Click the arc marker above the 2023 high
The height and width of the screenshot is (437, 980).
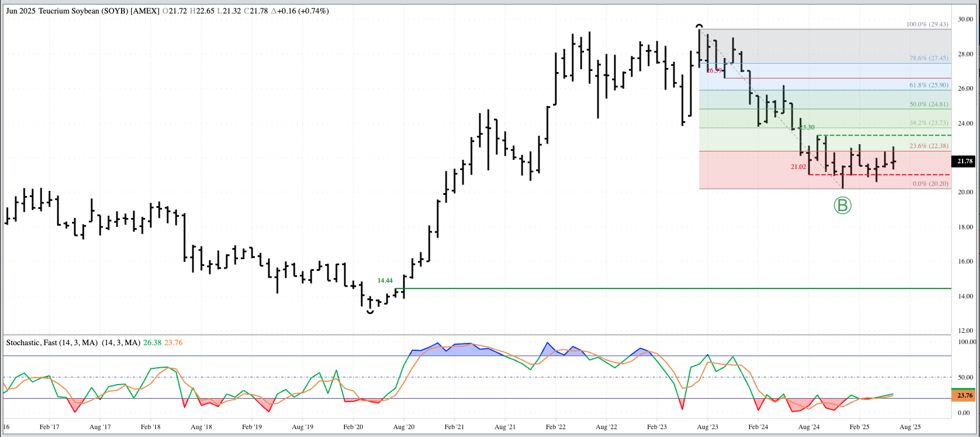[699, 26]
